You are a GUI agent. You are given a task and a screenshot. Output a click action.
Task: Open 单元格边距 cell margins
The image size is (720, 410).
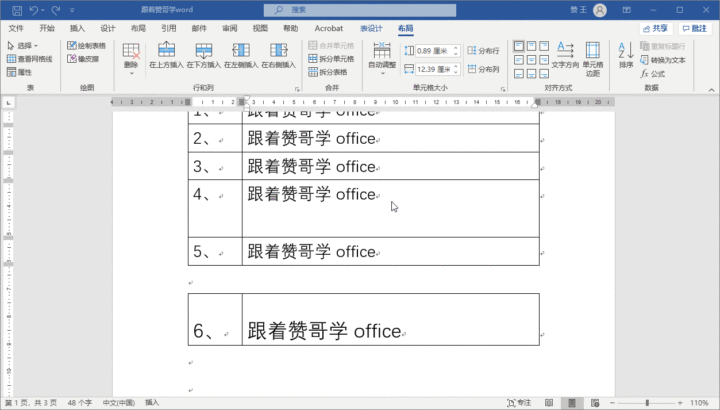pos(593,59)
